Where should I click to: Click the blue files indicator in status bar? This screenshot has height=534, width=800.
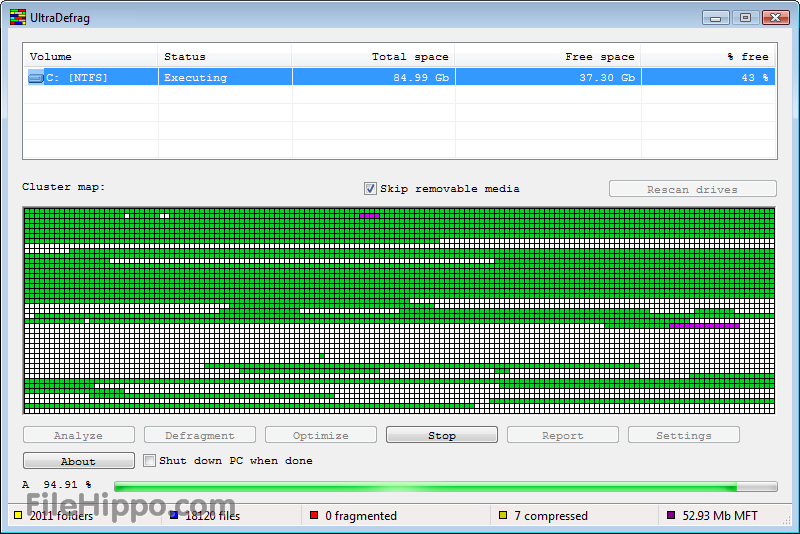[x=174, y=516]
